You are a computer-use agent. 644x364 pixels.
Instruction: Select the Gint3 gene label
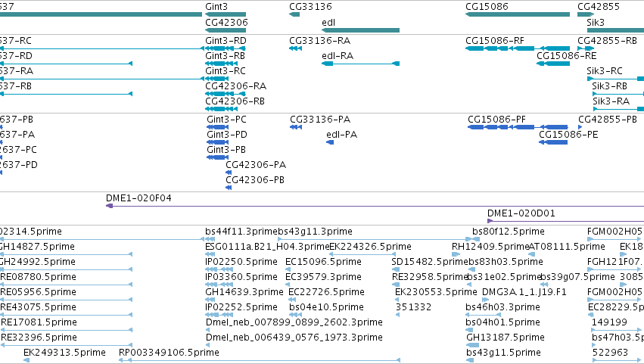tap(216, 7)
